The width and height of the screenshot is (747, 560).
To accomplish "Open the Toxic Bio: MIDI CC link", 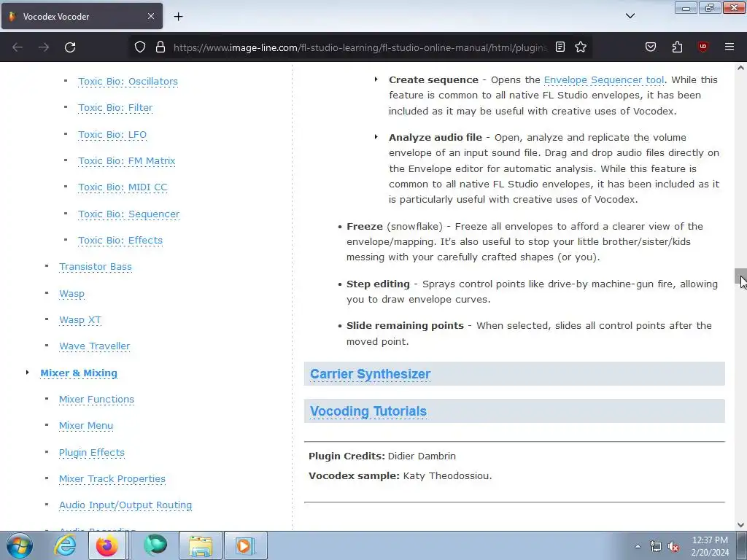I will click(x=123, y=187).
